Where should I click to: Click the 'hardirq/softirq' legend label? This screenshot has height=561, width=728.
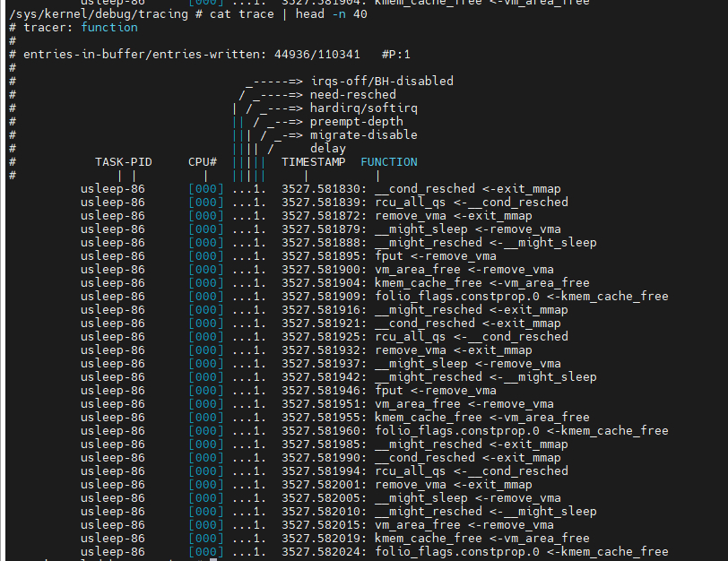363,108
